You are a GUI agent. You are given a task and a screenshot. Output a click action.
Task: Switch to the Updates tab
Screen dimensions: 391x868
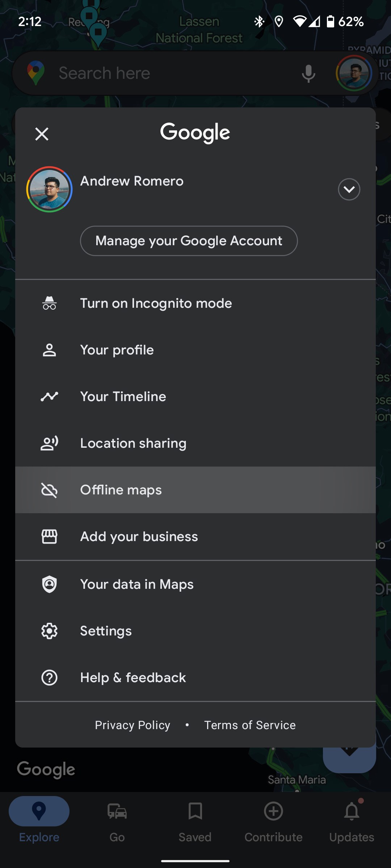click(352, 821)
